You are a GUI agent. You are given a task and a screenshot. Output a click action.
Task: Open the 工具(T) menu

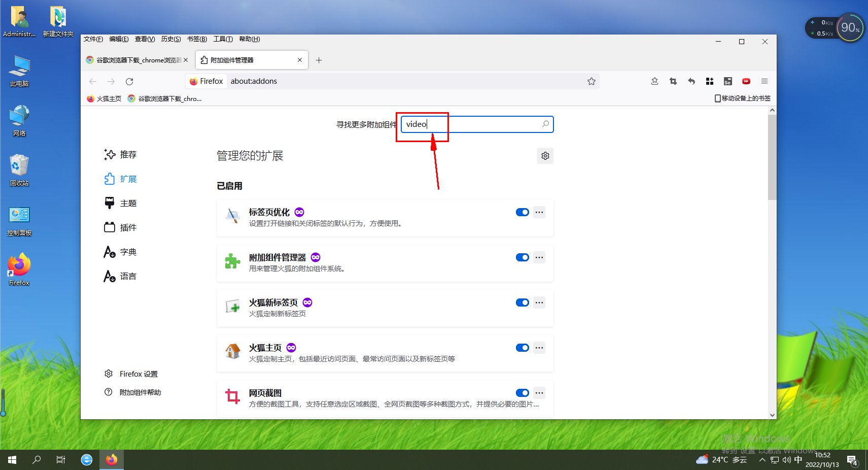pos(223,39)
